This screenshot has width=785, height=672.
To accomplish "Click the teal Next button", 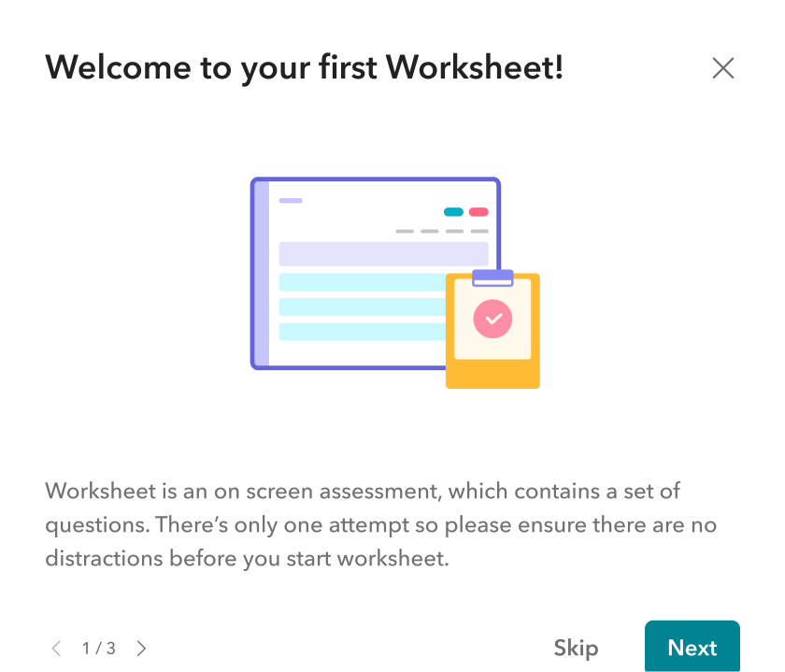I will 692,647.
